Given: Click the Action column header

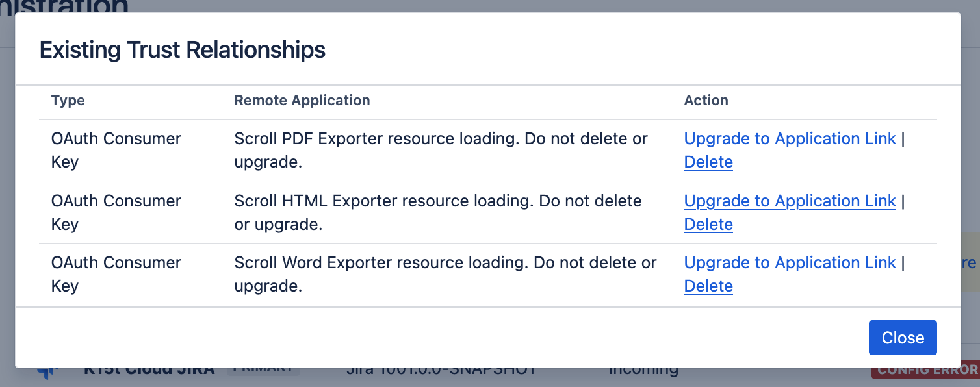Looking at the screenshot, I should click(706, 101).
